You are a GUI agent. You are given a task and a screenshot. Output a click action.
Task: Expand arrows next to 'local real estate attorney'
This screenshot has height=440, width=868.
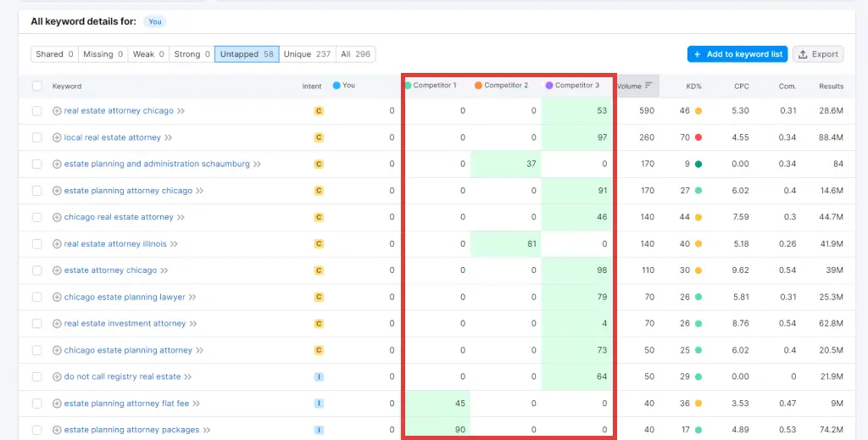(169, 137)
